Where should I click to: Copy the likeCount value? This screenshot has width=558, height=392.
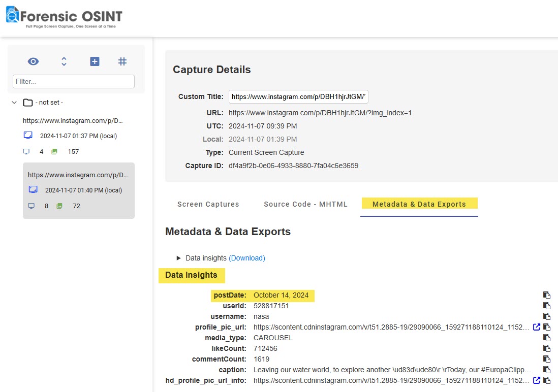click(x=547, y=348)
